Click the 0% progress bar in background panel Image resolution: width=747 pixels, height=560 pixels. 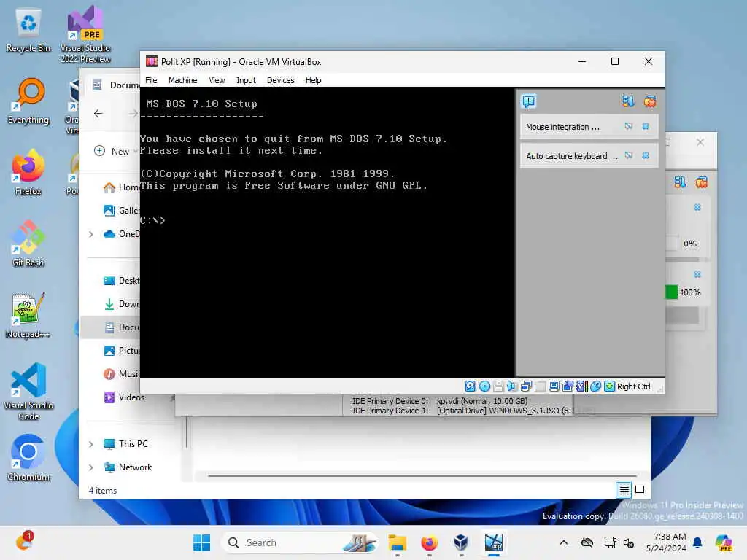point(672,244)
